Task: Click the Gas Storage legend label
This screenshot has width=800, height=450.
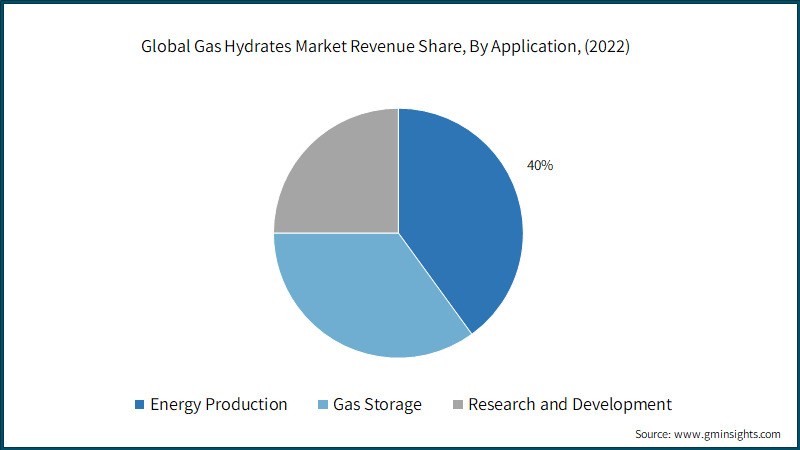Action: (x=377, y=405)
